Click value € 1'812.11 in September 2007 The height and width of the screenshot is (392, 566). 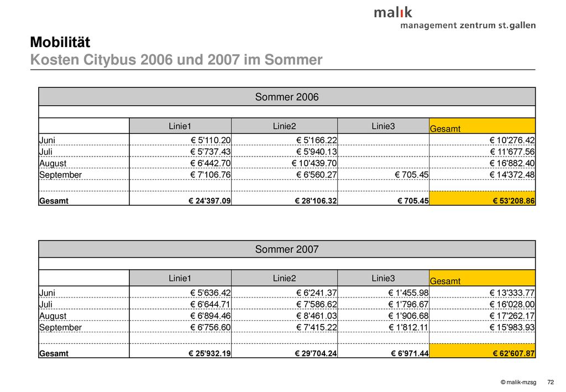pyautogui.click(x=408, y=327)
